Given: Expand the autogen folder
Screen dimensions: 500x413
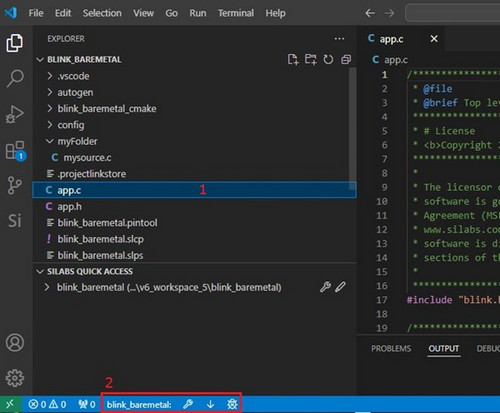Looking at the screenshot, I should coord(194,92).
